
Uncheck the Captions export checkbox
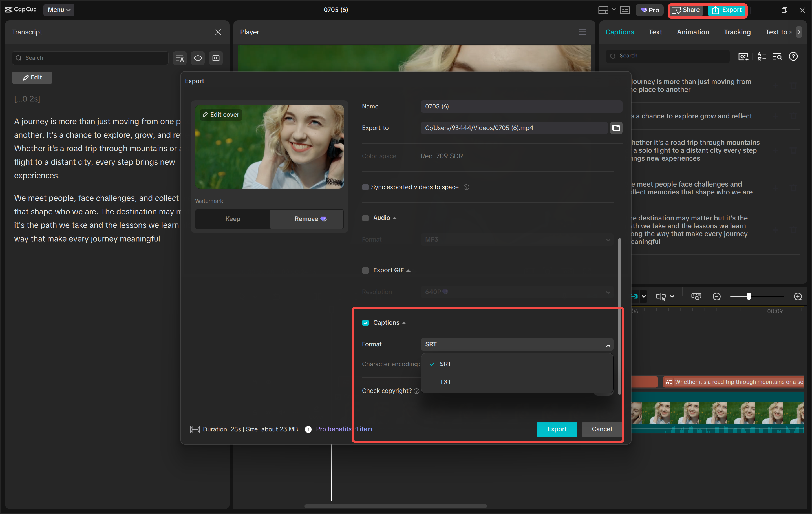(x=365, y=323)
